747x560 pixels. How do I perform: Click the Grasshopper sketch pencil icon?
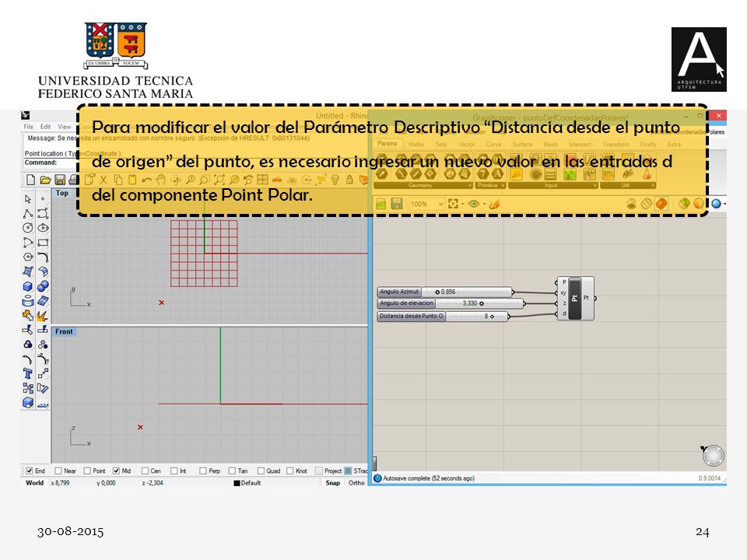point(494,204)
